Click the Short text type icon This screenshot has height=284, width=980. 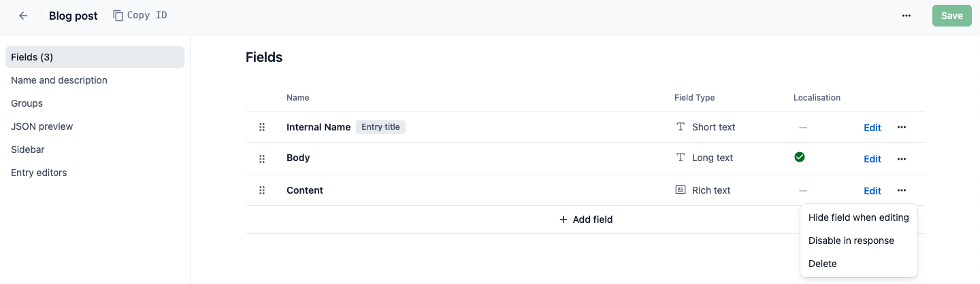[680, 127]
